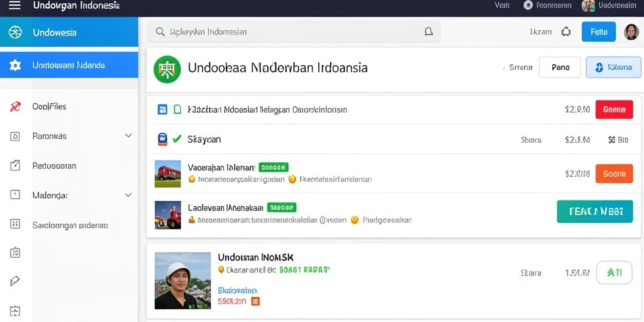The width and height of the screenshot is (644, 322).
Task: Open the red truck thumbnail
Action: point(167,215)
